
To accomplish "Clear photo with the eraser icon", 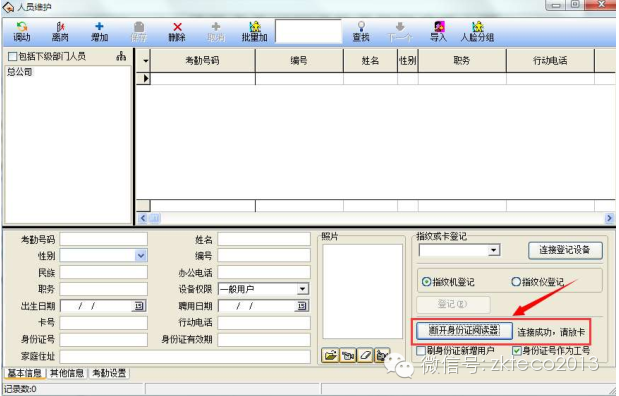I will [365, 355].
